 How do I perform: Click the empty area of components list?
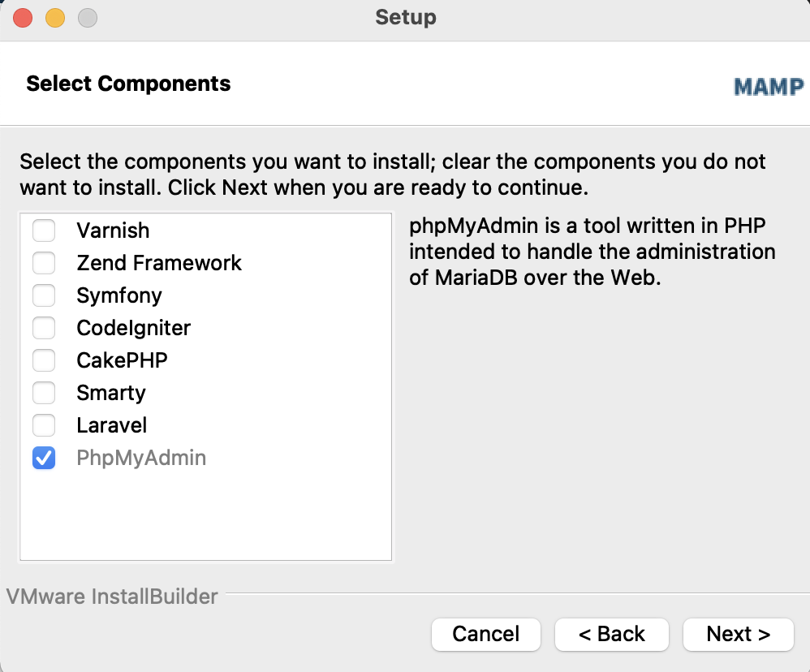point(205,516)
